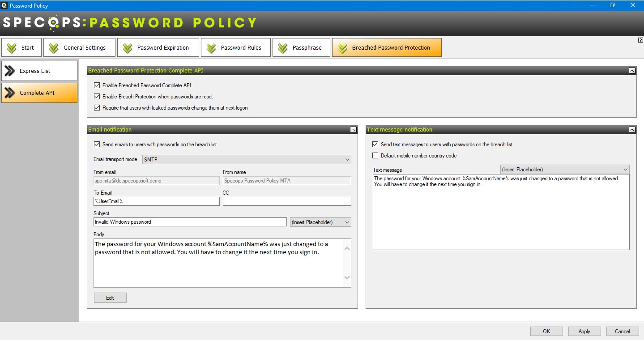Image resolution: width=644 pixels, height=340 pixels.
Task: Click the To Email input field
Action: [x=157, y=201]
